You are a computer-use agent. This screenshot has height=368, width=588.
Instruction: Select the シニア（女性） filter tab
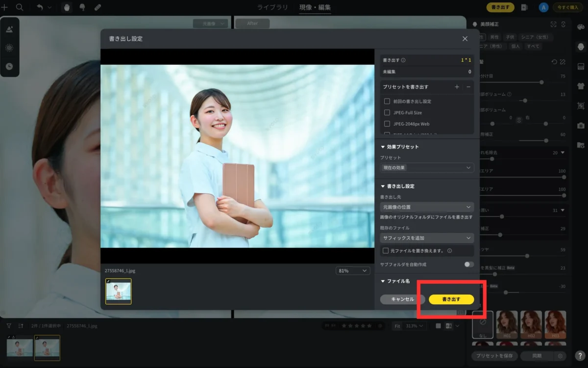535,37
